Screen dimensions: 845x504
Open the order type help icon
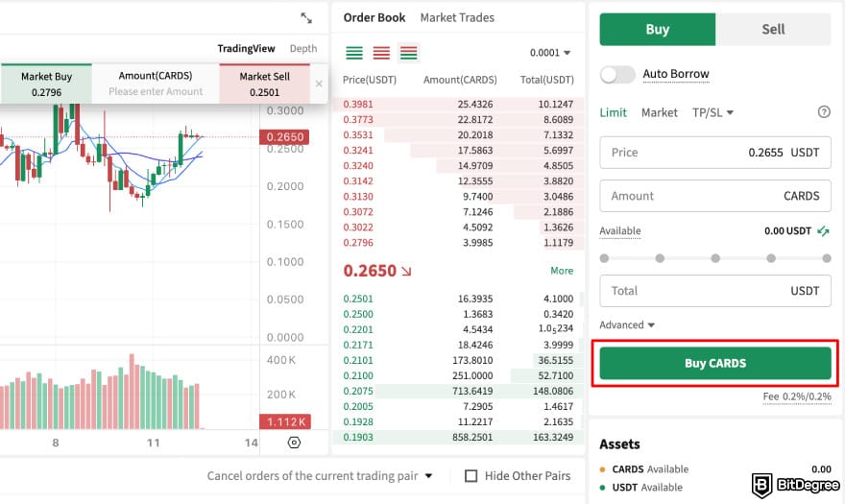tap(824, 112)
